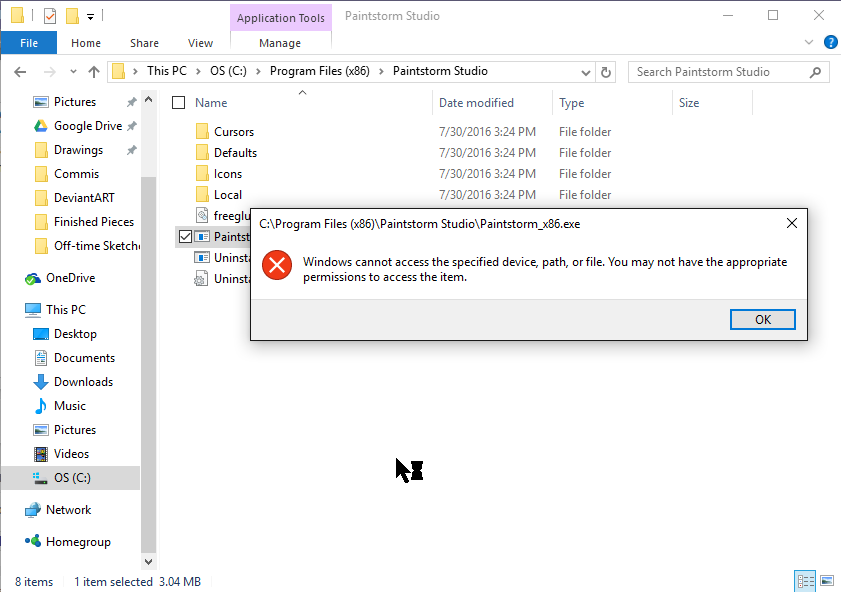Click the OS (C:) breadcrumb
The image size is (841, 592).
pyautogui.click(x=228, y=71)
